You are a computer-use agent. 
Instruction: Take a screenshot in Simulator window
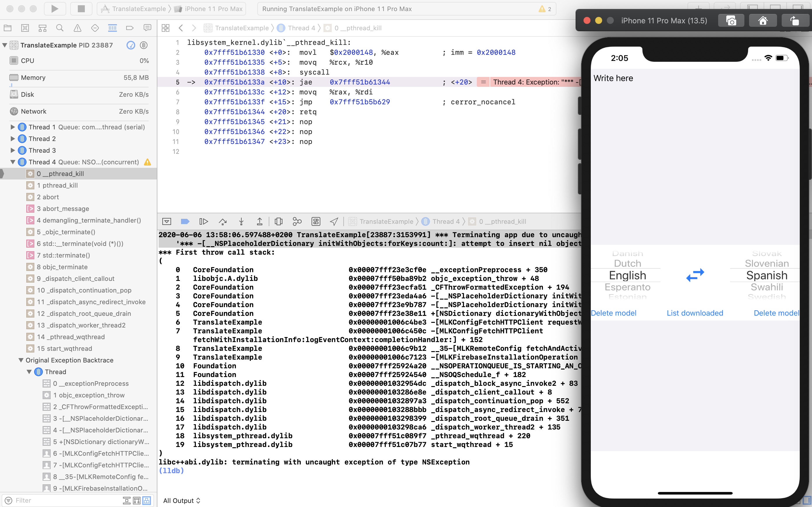coord(731,21)
